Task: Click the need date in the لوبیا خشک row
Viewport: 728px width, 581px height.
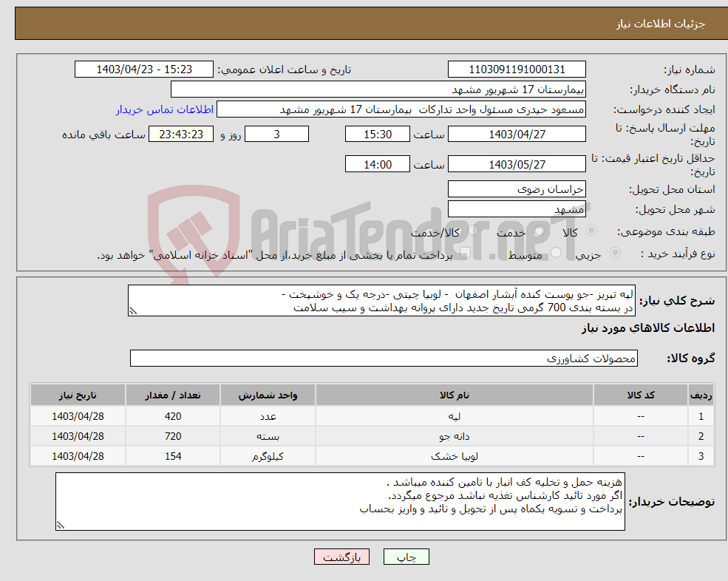Action: (x=78, y=456)
